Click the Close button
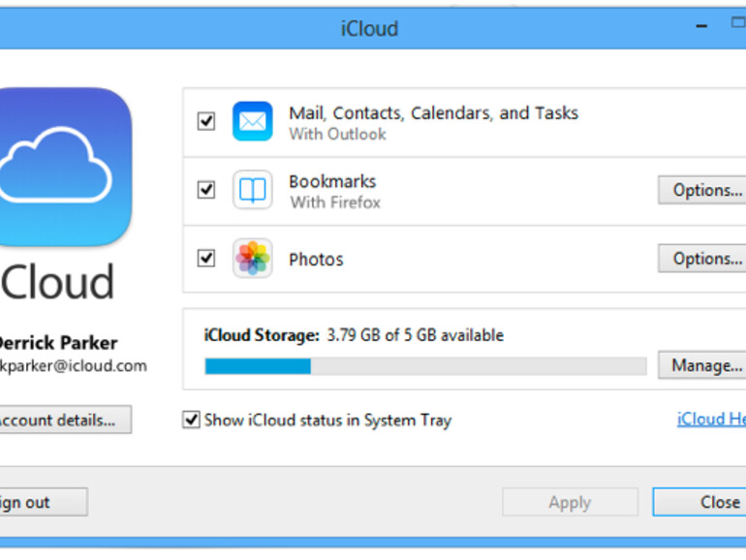This screenshot has width=746, height=560. coord(699,502)
